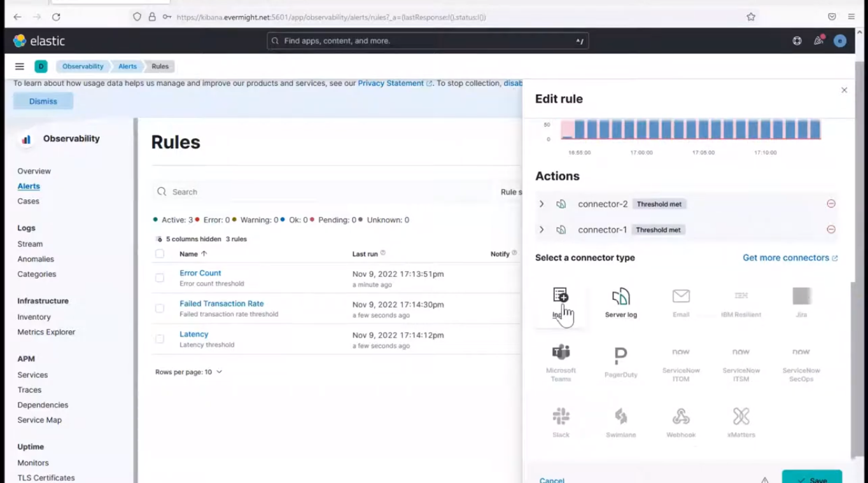Focus the Find apps global search
868x483 pixels.
coord(428,41)
